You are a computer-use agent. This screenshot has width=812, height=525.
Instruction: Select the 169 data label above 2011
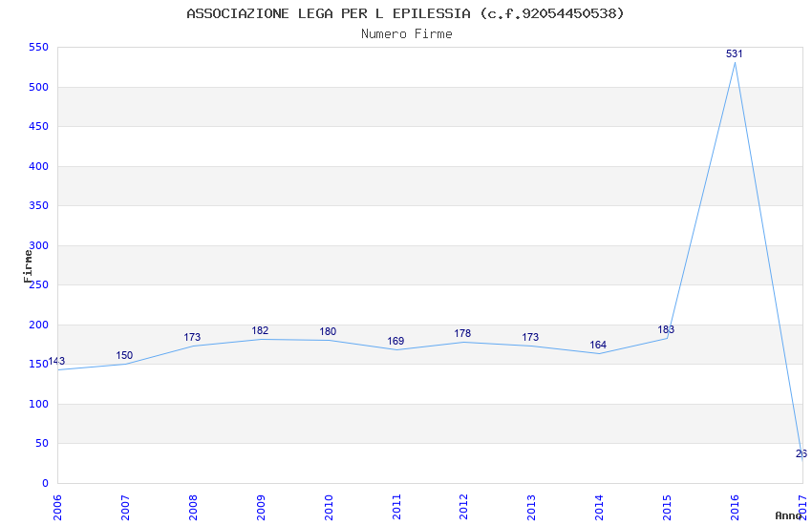(x=395, y=341)
